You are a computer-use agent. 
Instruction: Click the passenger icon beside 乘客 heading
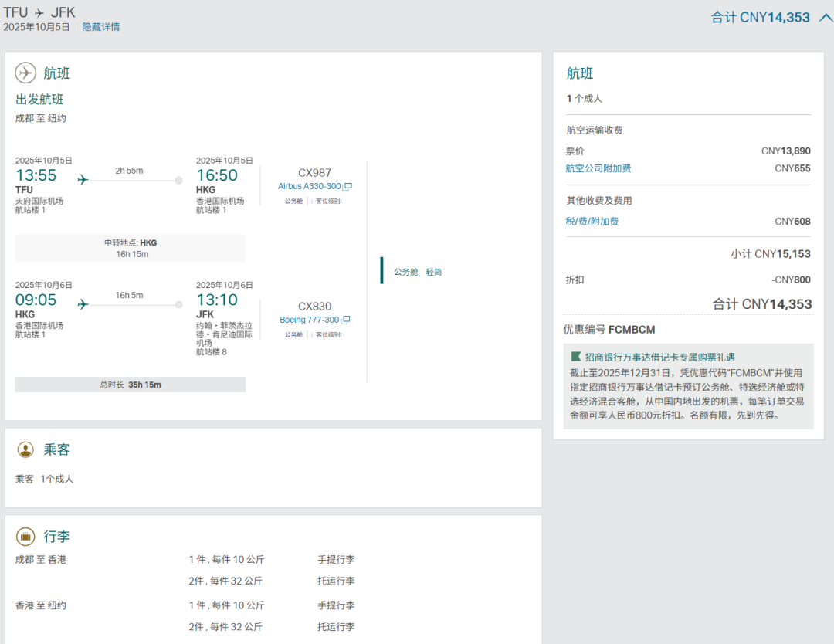pos(26,449)
